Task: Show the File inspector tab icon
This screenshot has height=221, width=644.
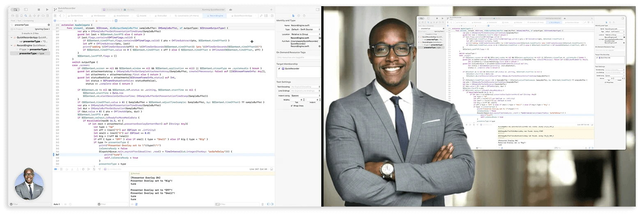Action: coord(293,16)
